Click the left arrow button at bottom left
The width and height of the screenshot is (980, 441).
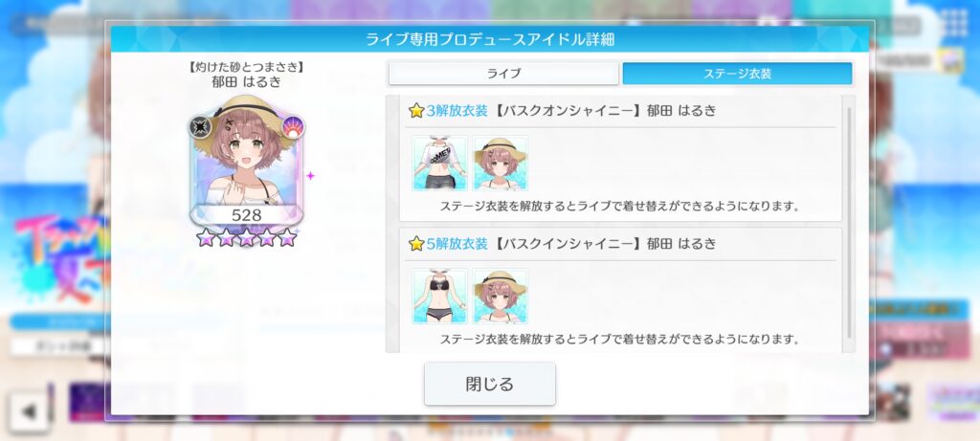click(x=29, y=410)
